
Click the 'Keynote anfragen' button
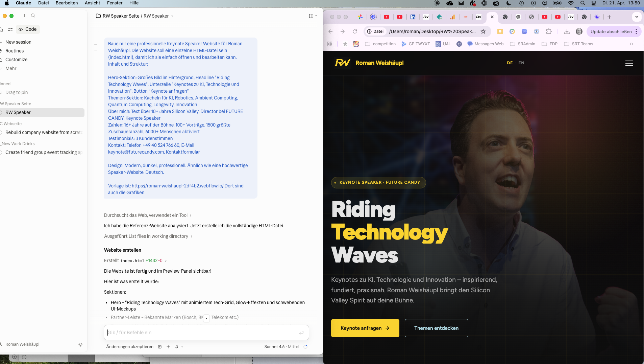tap(365, 328)
